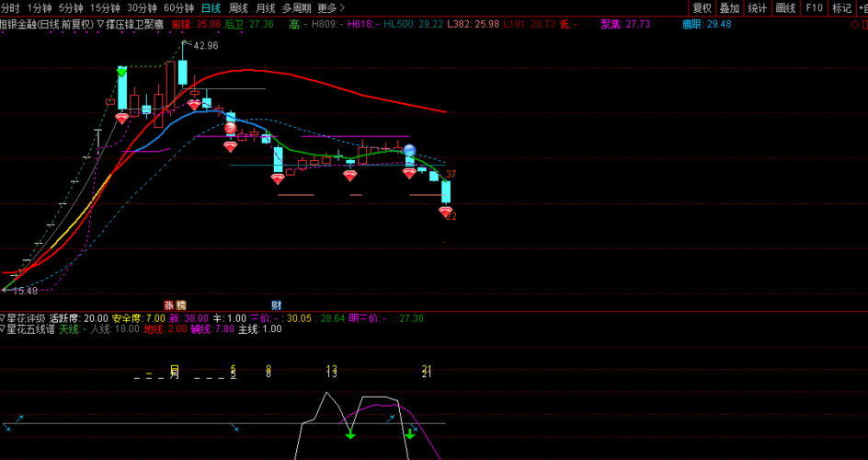Click the 安全度 7.00 reading
This screenshot has height=460, width=868.
(139, 318)
